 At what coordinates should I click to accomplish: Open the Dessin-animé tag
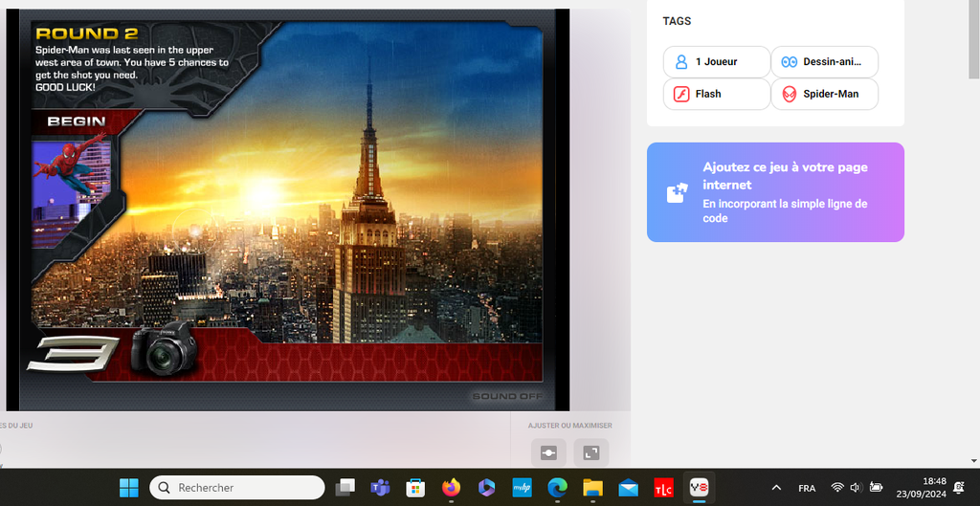pos(824,62)
